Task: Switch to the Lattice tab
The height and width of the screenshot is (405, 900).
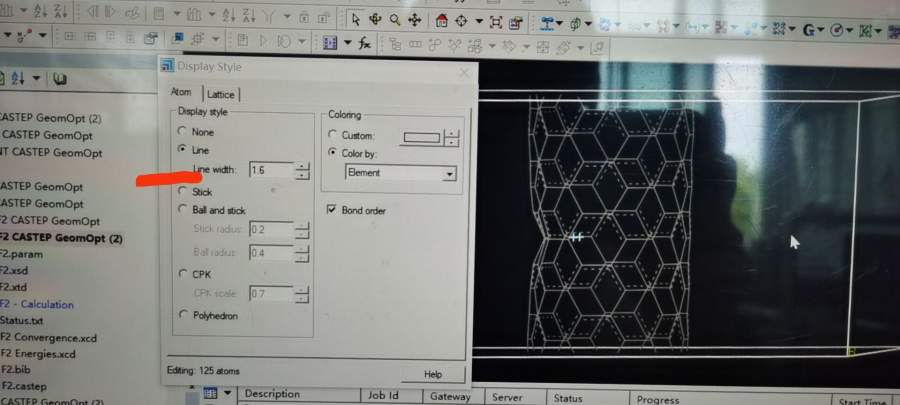Action: [x=221, y=95]
